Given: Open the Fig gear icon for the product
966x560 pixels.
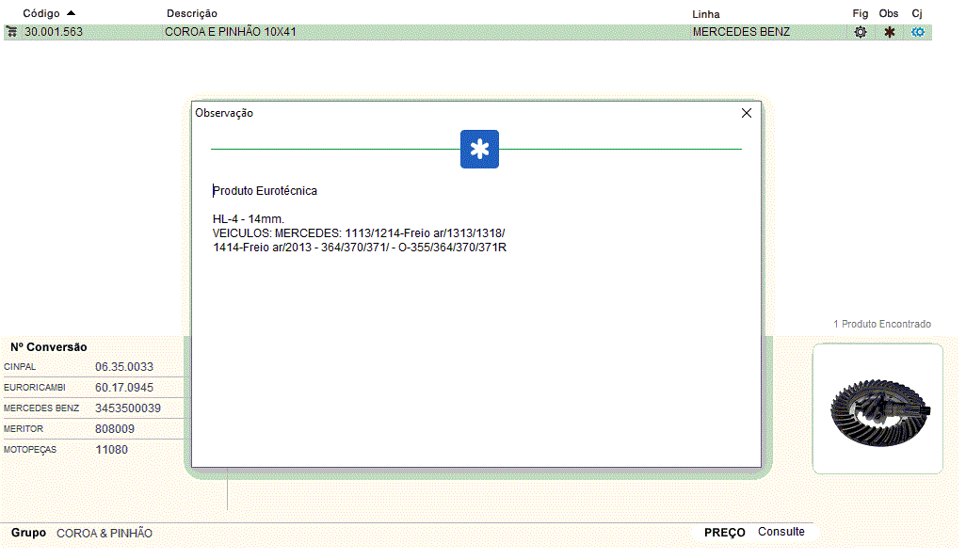Looking at the screenshot, I should coord(860,32).
